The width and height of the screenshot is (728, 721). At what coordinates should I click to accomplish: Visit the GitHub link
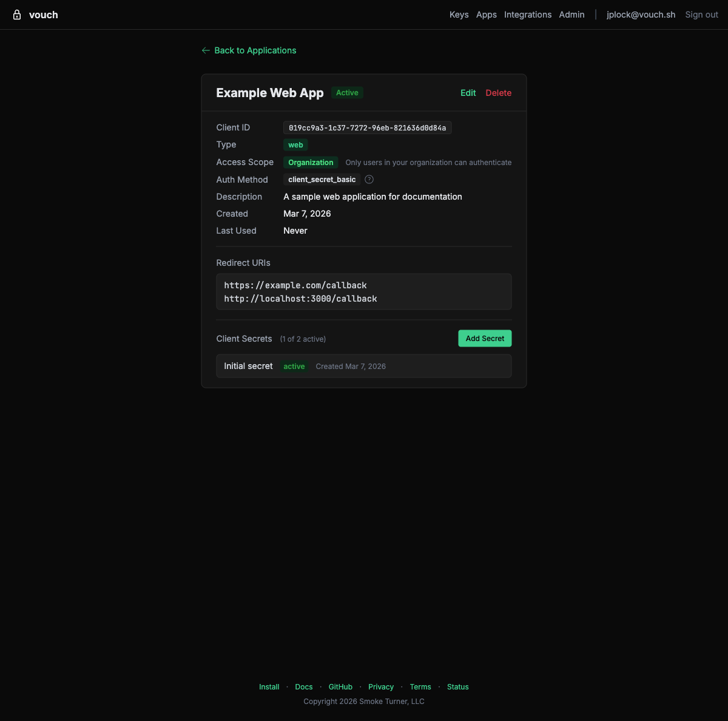(x=340, y=686)
